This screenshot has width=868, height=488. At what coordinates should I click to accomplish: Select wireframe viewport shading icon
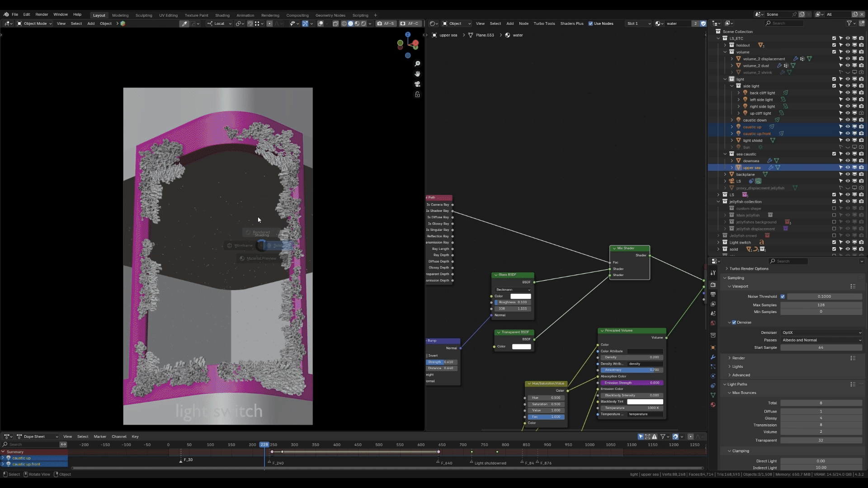pos(344,23)
